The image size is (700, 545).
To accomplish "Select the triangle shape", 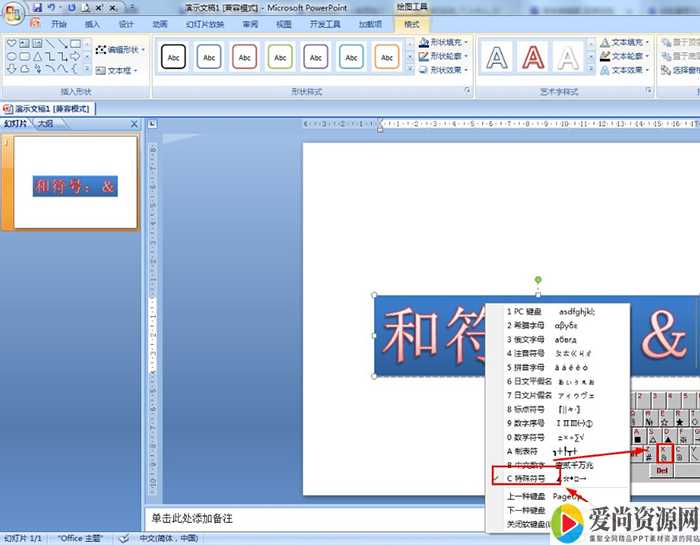I will [38, 56].
